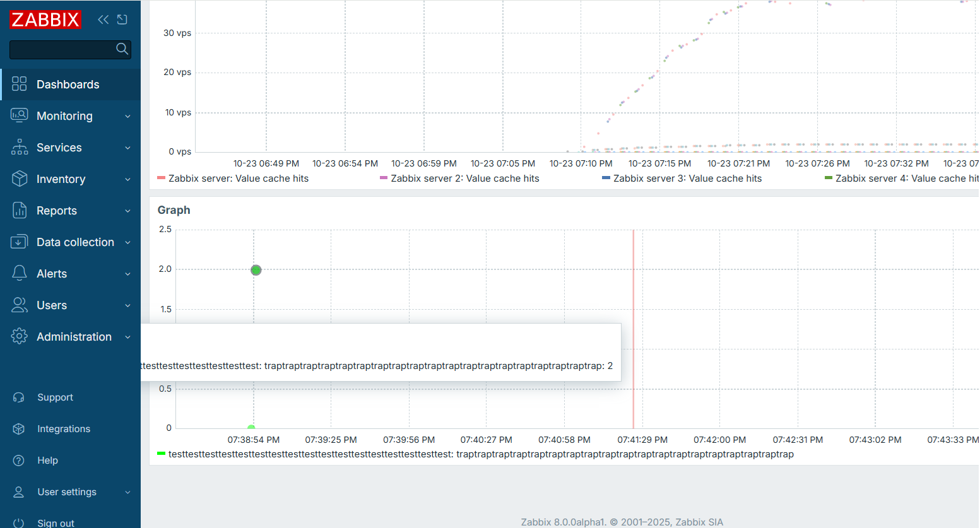The height and width of the screenshot is (528, 980).
Task: Click the Dashboards grid icon
Action: click(x=20, y=84)
